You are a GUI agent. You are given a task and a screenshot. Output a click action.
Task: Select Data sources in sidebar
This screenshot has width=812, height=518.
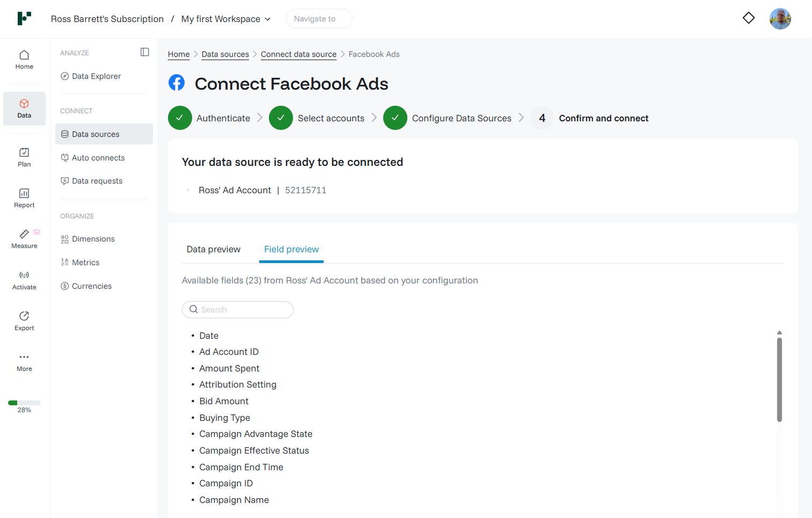click(x=104, y=134)
